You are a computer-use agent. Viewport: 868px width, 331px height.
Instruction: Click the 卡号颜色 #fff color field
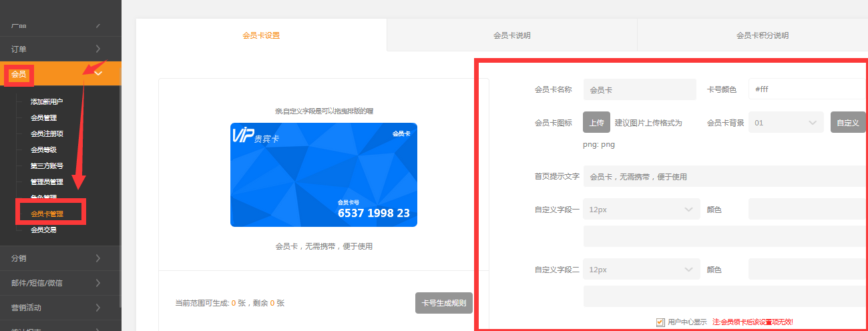click(x=807, y=89)
